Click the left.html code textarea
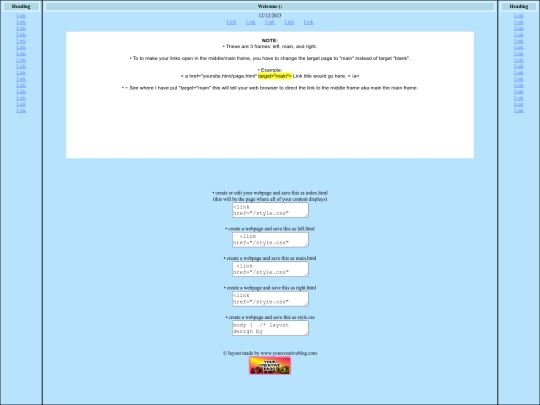This screenshot has height=405, width=540. [x=270, y=240]
